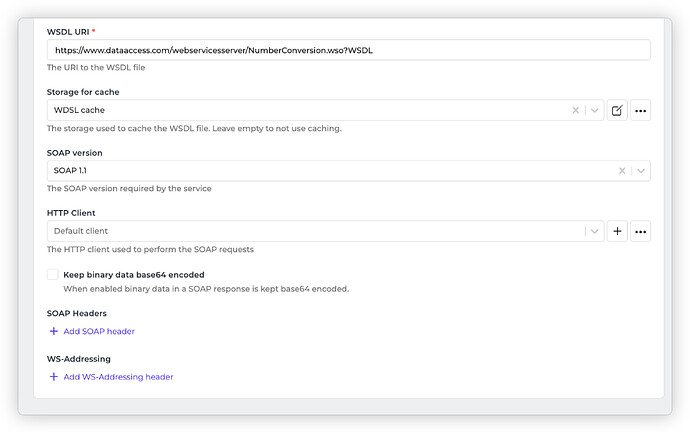
Task: Click the Add WS-Addressing header link
Action: [x=111, y=377]
